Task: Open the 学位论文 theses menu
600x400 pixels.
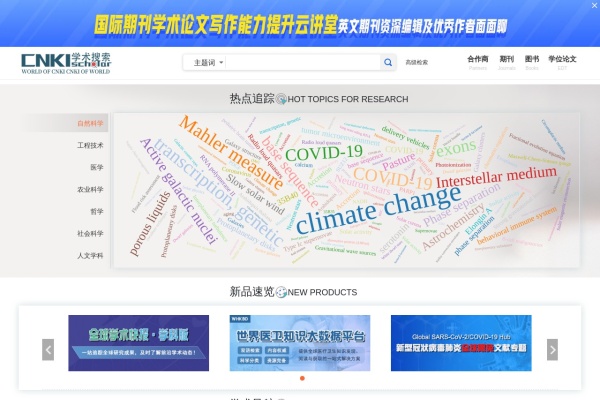Action: [x=562, y=60]
